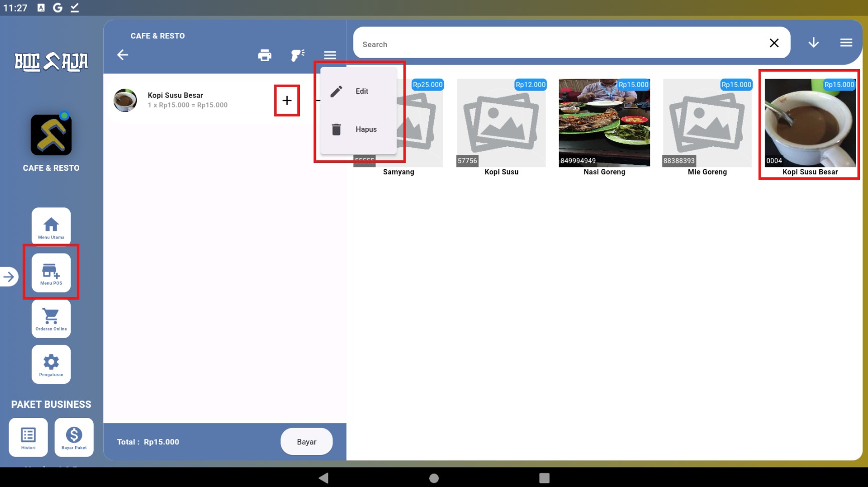Select the Nasi Goreng product photo

[604, 123]
